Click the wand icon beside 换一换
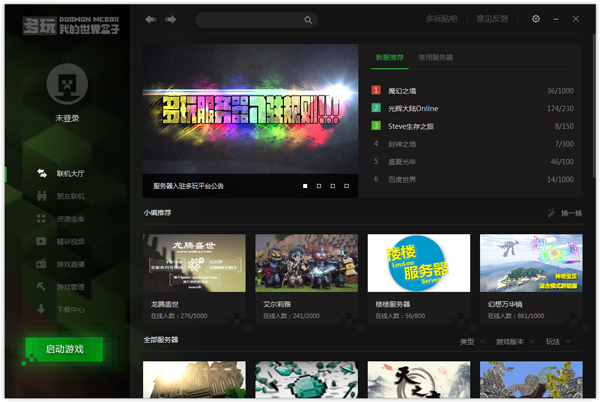Screen dimensions: 600x402 551,213
